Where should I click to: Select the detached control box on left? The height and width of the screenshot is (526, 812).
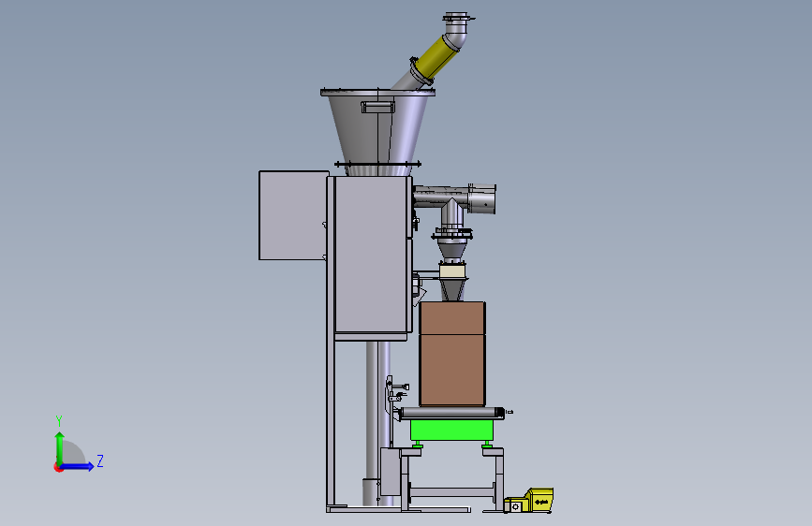pos(294,215)
